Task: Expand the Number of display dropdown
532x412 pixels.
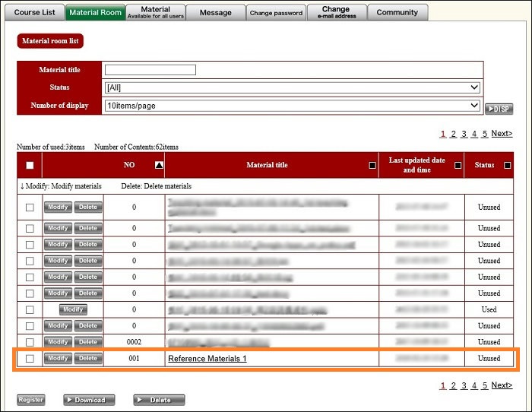Action: tap(292, 106)
